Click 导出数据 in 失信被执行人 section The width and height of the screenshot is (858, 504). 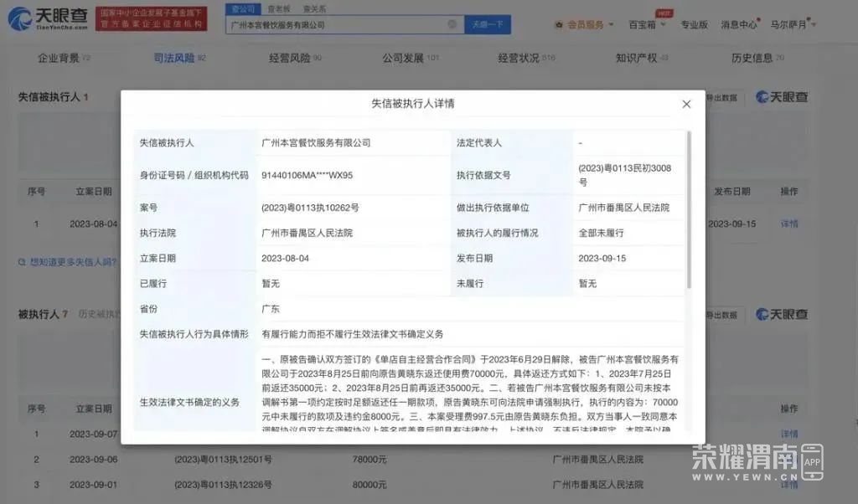point(721,98)
